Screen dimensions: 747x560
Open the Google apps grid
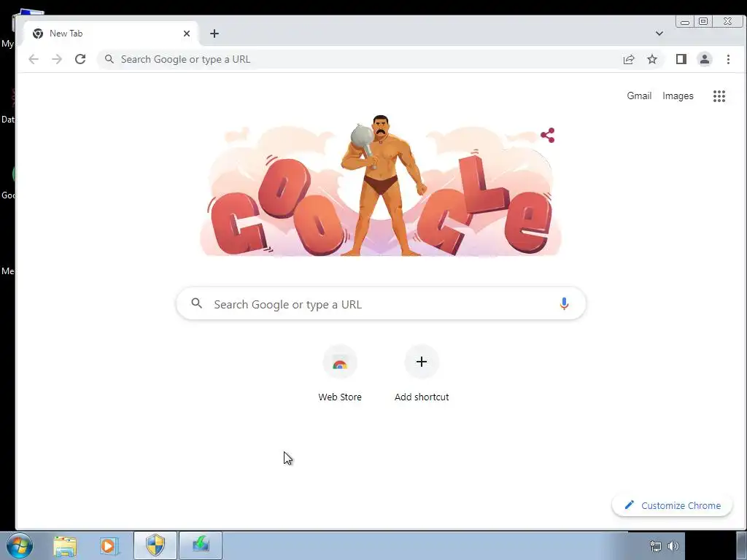click(719, 96)
